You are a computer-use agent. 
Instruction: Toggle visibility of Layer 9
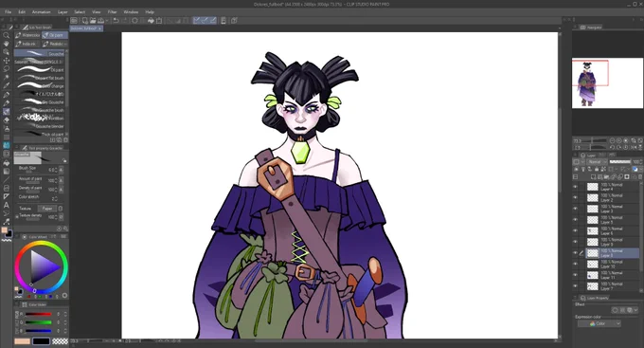575,243
